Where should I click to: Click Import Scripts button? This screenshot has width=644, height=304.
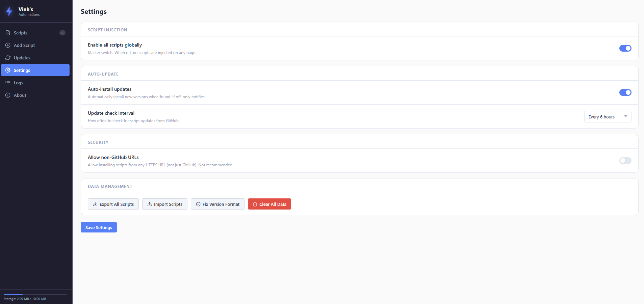(x=165, y=204)
